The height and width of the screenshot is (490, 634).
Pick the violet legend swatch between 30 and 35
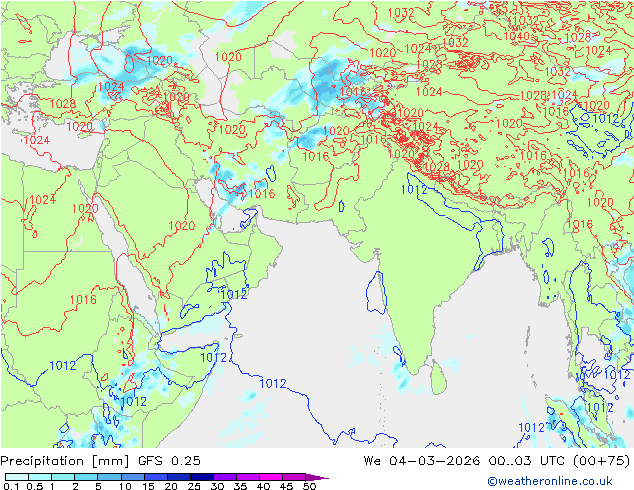(x=224, y=477)
